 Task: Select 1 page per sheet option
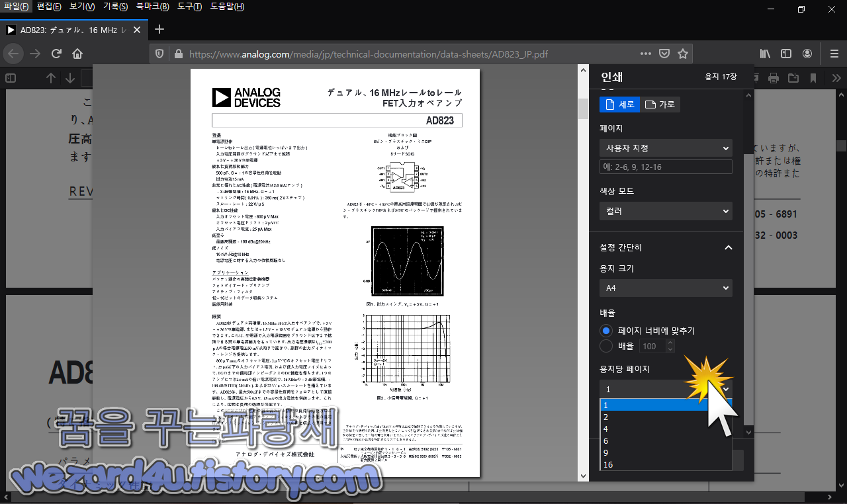(x=666, y=405)
